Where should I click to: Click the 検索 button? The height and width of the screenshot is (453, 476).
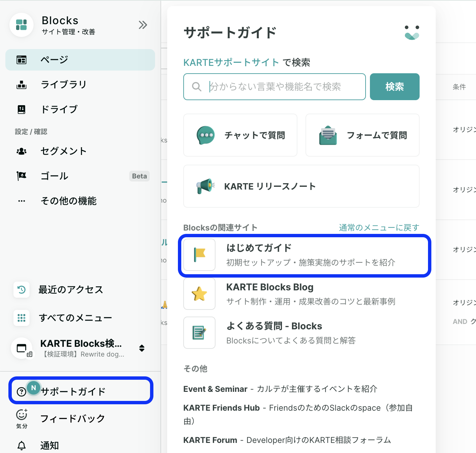click(395, 87)
